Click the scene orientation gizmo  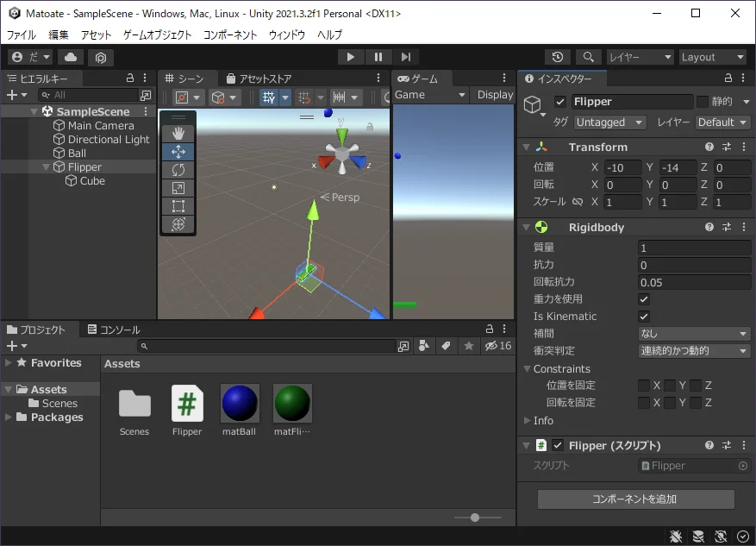click(342, 153)
